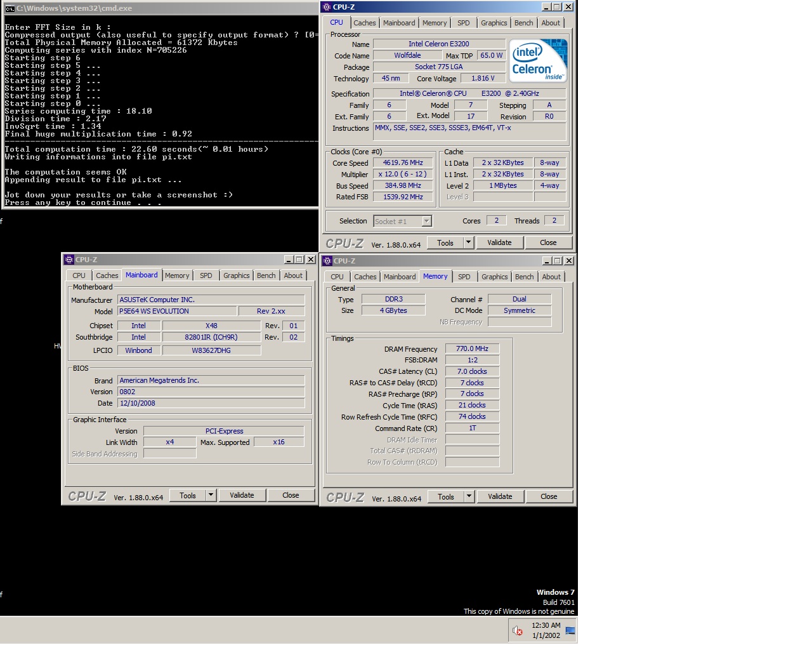Open Mainboard tab in top CPU-Z window
The image size is (812, 650).
[x=399, y=23]
